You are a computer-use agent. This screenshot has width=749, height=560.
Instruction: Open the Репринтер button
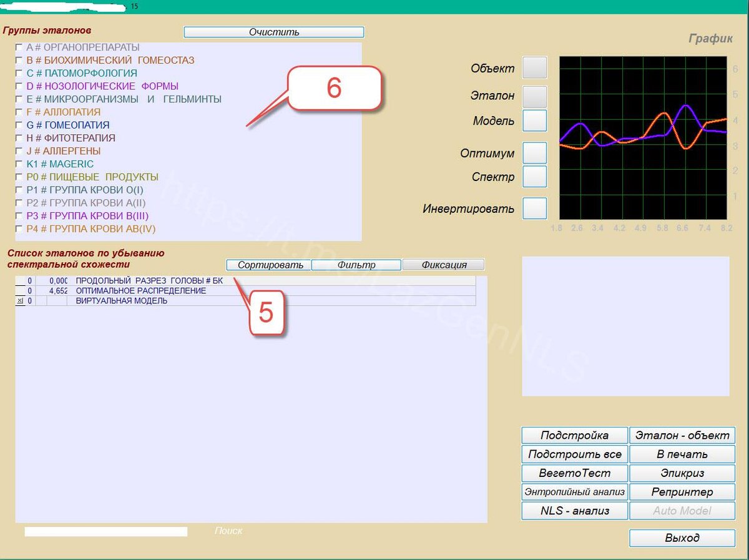click(682, 491)
